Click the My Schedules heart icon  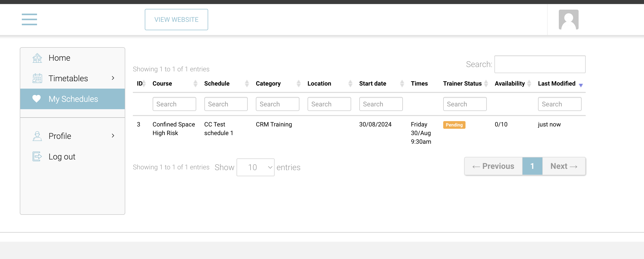click(x=37, y=99)
